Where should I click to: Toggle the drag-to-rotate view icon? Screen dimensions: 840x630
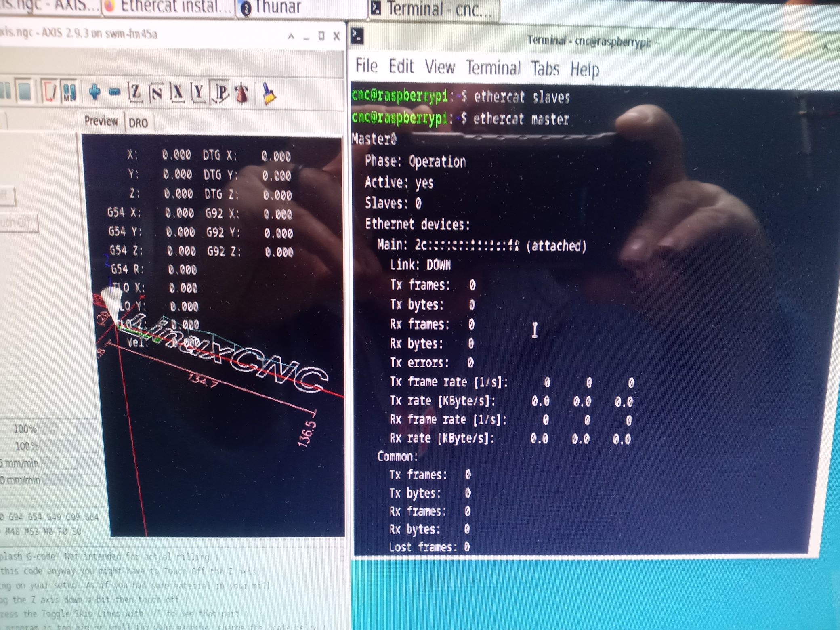pyautogui.click(x=242, y=94)
